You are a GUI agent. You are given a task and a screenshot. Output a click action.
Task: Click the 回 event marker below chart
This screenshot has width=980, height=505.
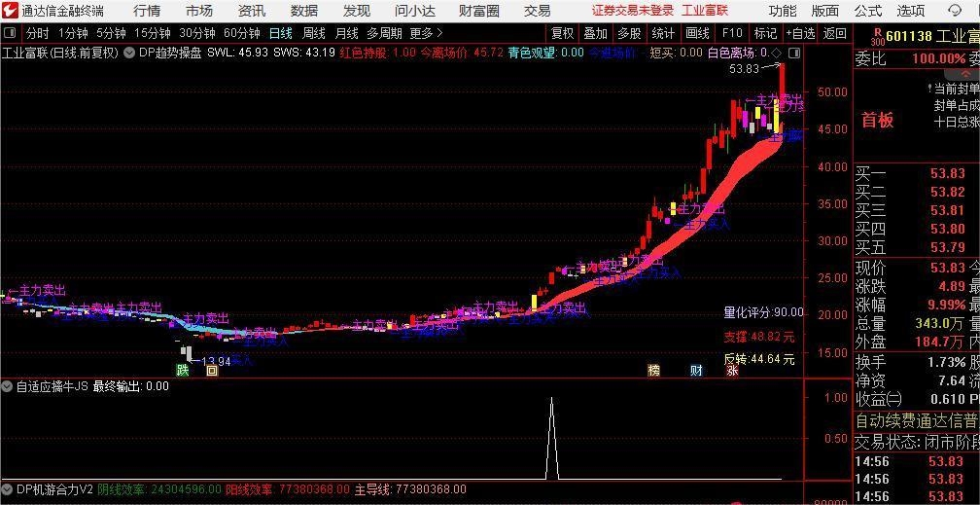point(213,370)
